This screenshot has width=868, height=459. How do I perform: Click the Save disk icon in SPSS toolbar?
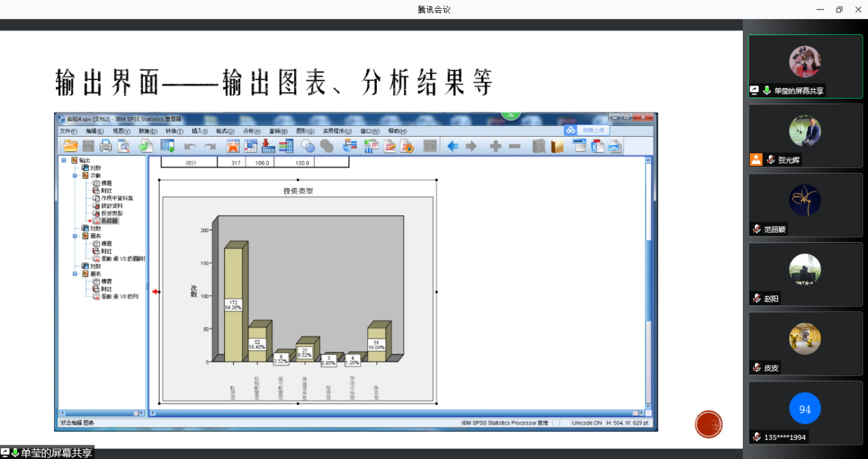(88, 146)
